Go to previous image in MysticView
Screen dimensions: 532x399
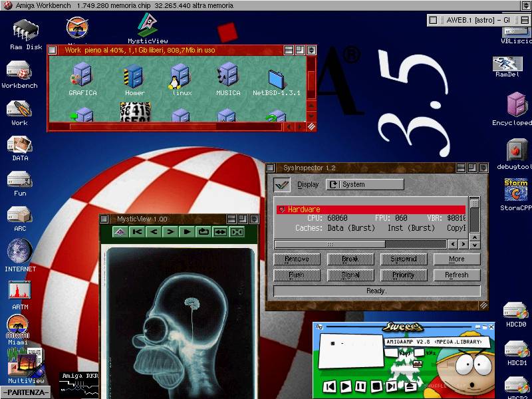(154, 232)
